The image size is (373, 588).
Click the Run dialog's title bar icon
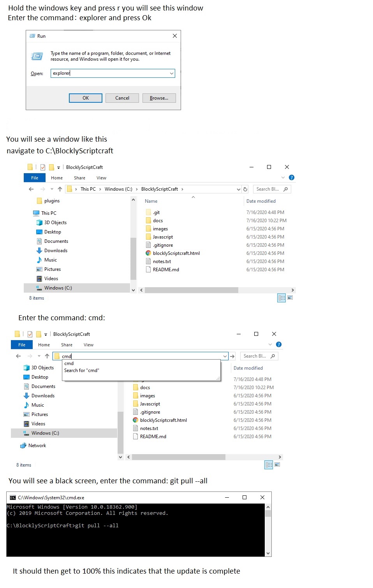click(32, 36)
